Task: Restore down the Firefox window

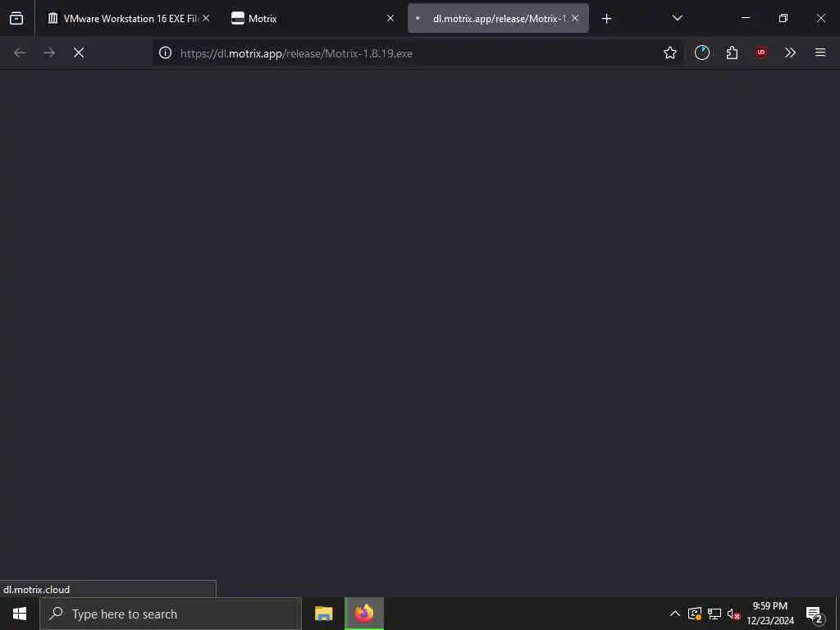Action: click(x=783, y=18)
